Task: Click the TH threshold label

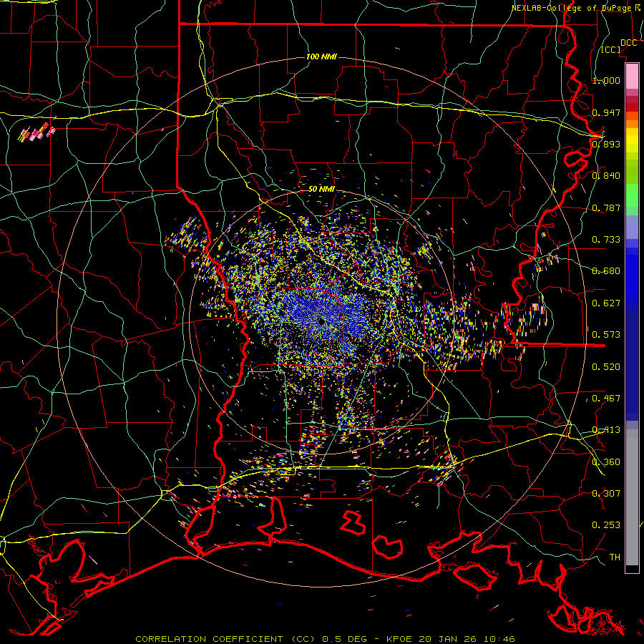Action: pyautogui.click(x=615, y=557)
